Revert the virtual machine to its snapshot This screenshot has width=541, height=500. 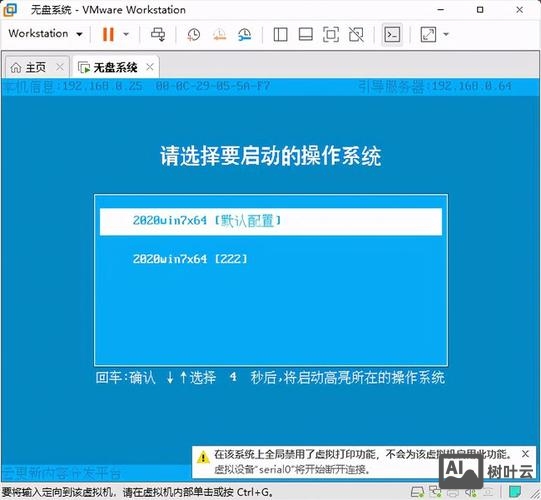219,35
